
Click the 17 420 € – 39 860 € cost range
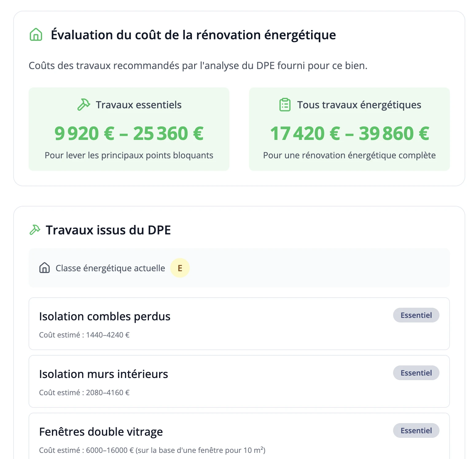[349, 133]
